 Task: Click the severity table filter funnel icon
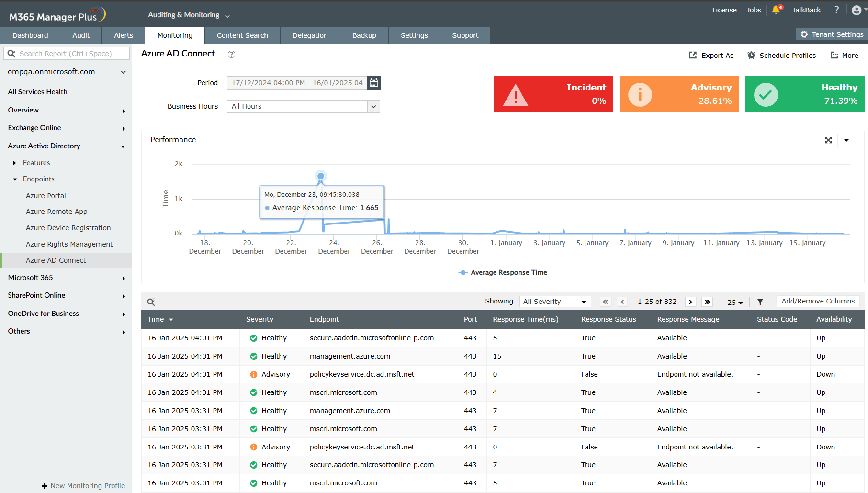760,302
